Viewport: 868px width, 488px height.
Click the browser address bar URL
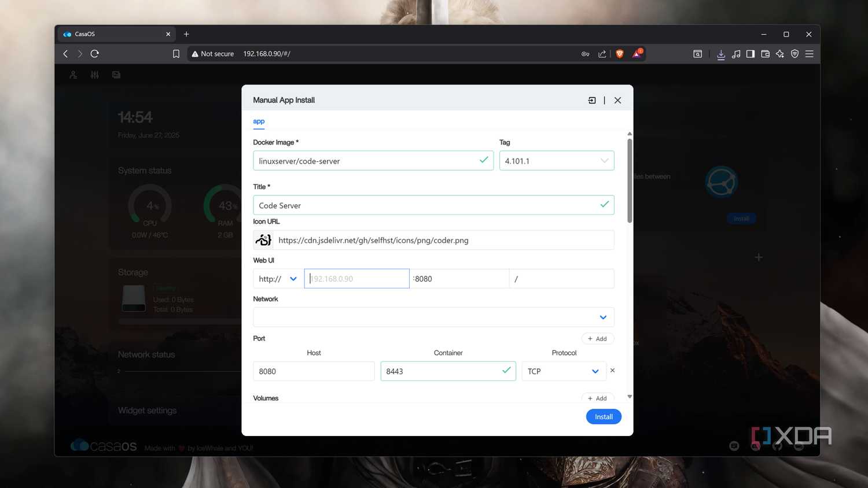point(267,54)
